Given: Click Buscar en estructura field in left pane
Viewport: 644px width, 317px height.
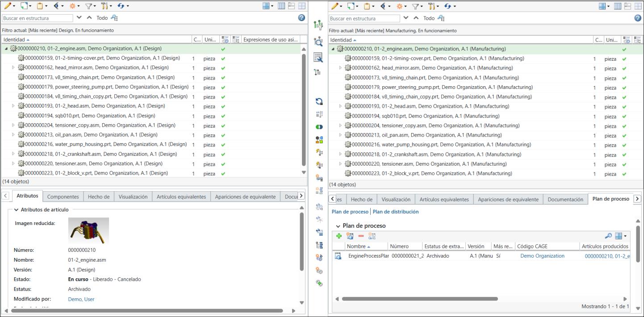Looking at the screenshot, I should (x=37, y=19).
